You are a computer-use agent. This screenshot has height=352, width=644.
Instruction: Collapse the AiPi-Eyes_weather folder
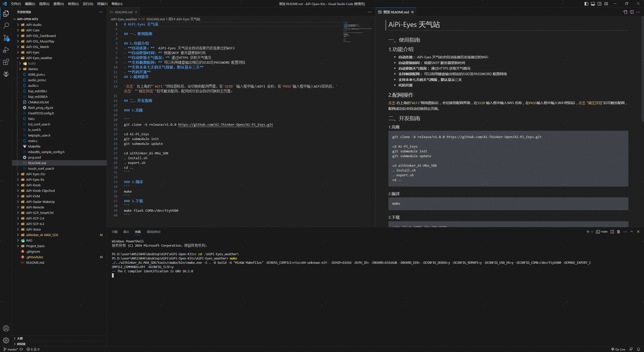pos(59,58)
